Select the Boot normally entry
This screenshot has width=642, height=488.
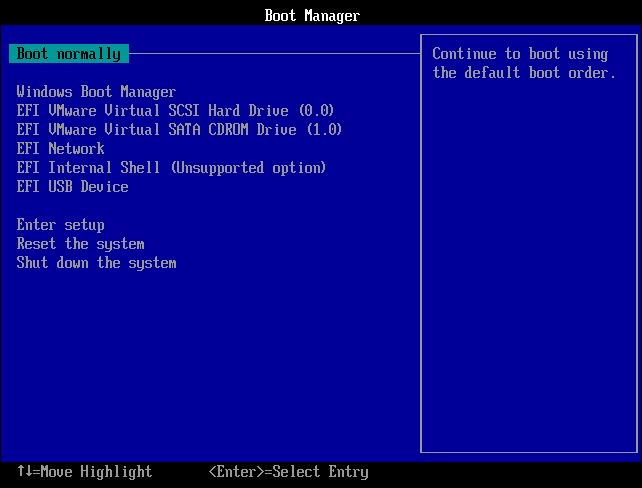69,54
